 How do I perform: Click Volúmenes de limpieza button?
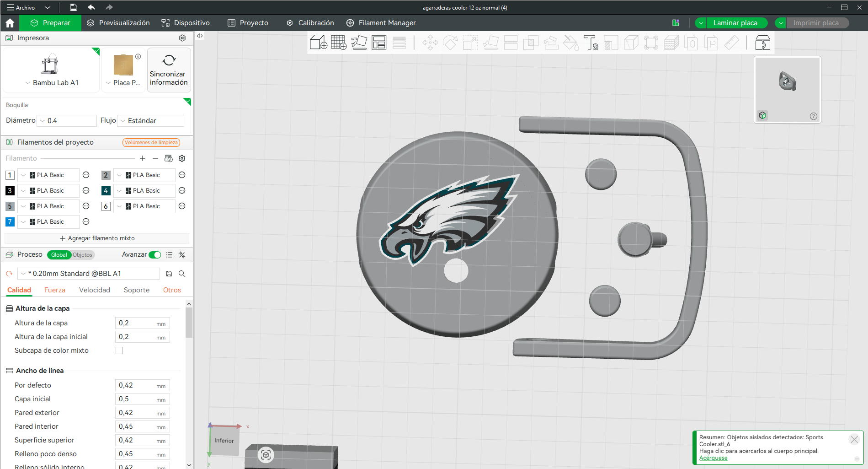click(x=151, y=142)
